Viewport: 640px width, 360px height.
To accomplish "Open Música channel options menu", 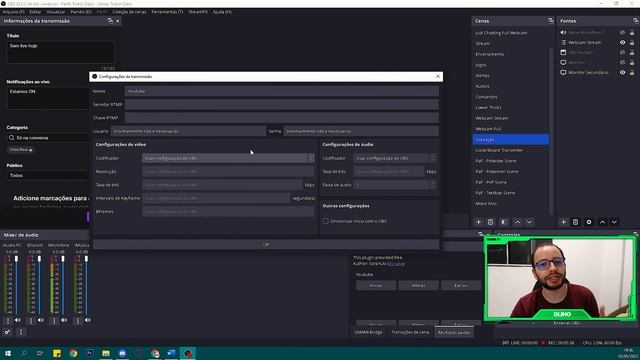I will (78, 321).
